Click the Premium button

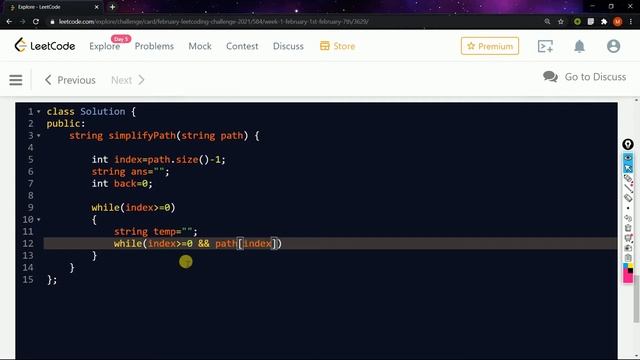[490, 46]
